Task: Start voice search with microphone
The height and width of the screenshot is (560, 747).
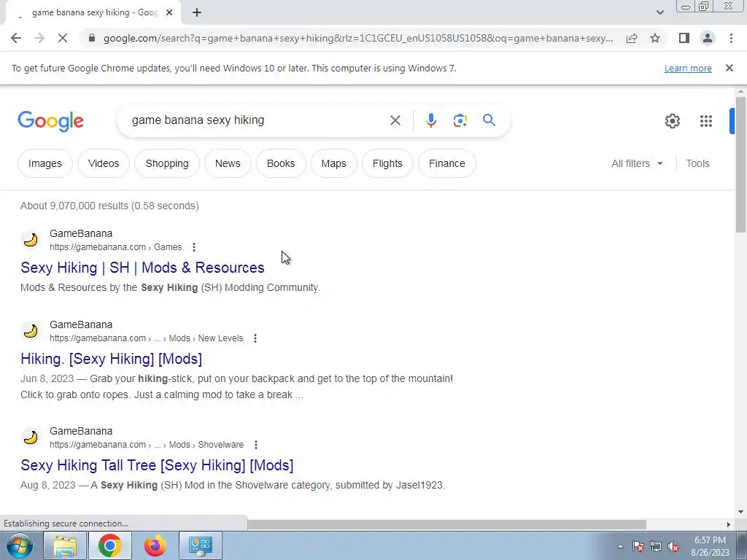Action: 430,120
